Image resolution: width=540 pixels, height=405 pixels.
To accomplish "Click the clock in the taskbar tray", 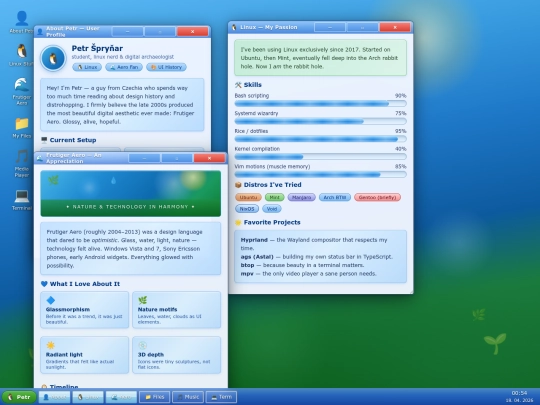I will tap(519, 396).
